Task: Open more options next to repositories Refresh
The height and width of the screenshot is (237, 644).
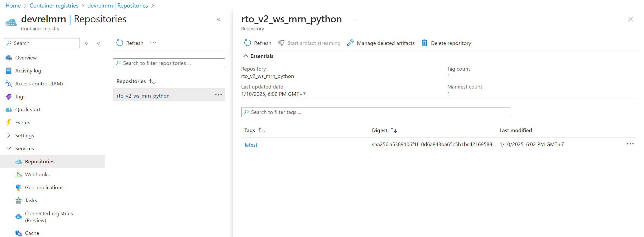Action: click(153, 43)
